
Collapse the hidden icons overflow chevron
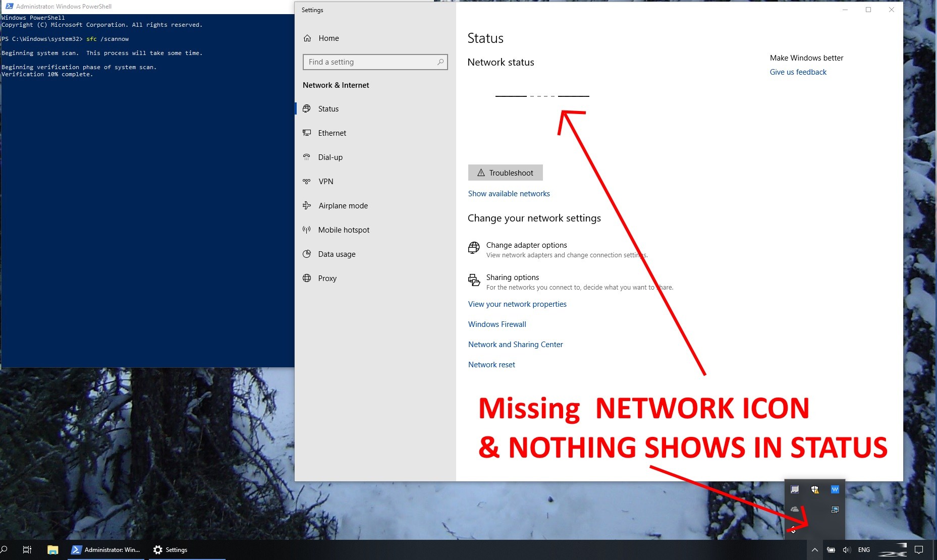814,550
